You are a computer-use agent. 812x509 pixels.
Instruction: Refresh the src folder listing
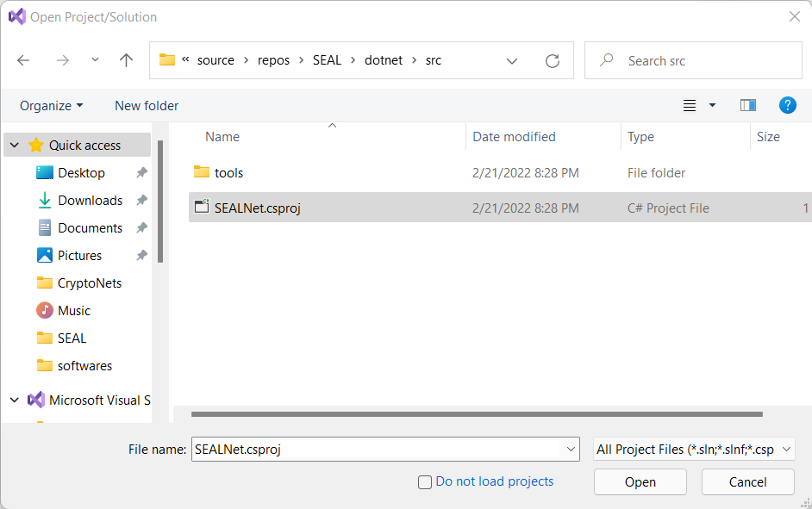[553, 61]
